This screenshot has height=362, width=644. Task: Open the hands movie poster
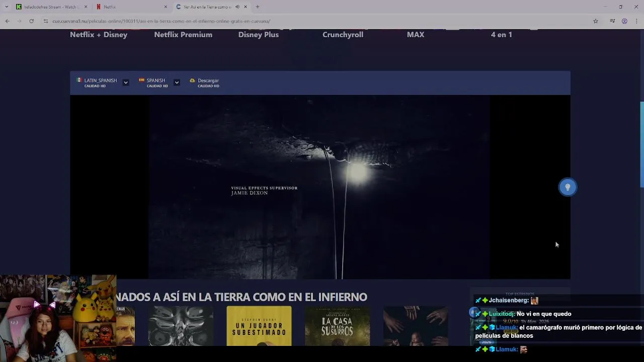click(416, 326)
